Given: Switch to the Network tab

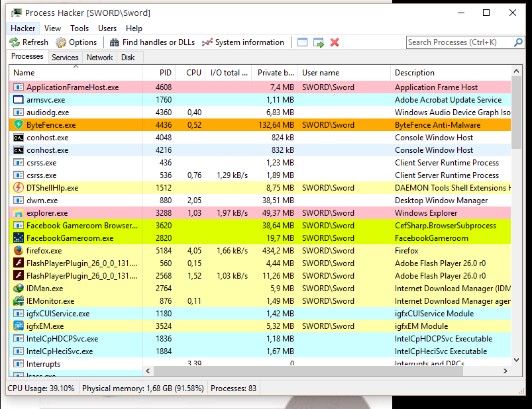Looking at the screenshot, I should pos(99,58).
